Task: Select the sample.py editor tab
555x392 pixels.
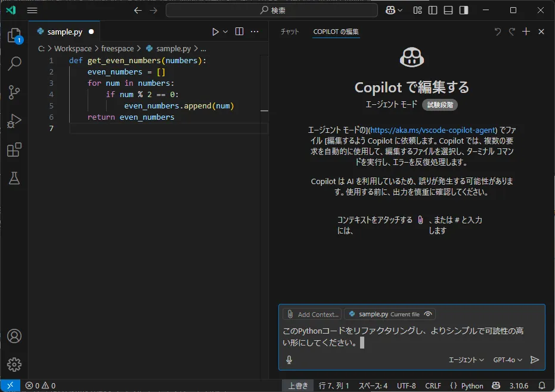Action: pos(64,32)
